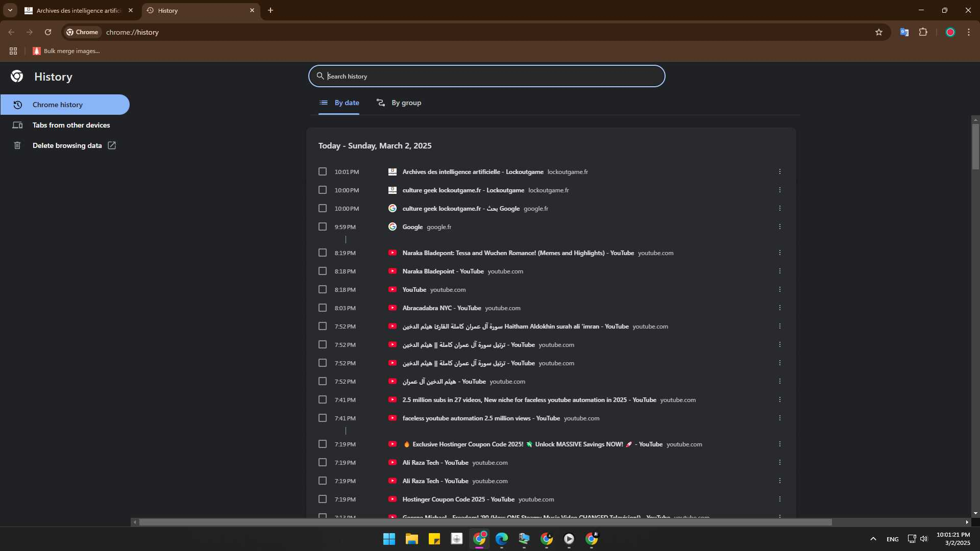980x551 pixels.
Task: Reload the history page
Action: (48, 32)
